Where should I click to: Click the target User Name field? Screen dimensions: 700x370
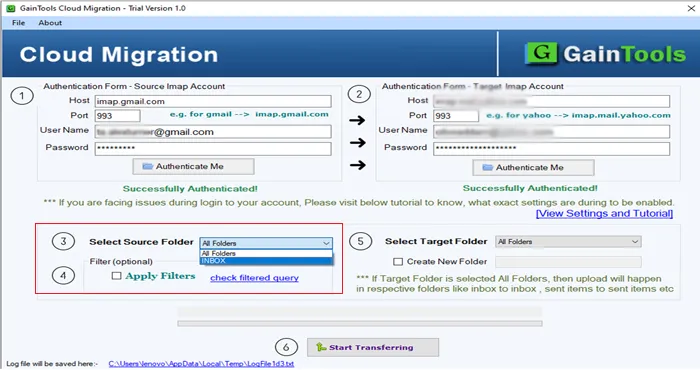551,132
